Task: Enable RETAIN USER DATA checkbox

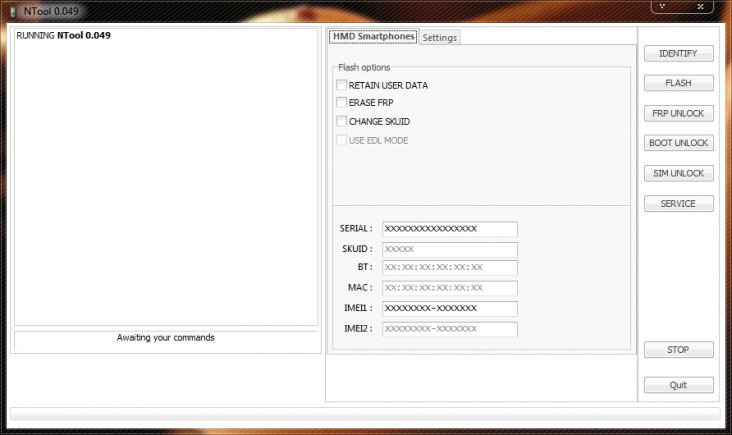Action: click(342, 85)
